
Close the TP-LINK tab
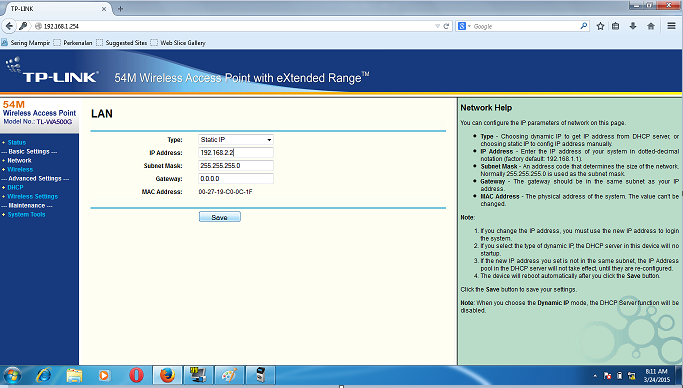104,9
